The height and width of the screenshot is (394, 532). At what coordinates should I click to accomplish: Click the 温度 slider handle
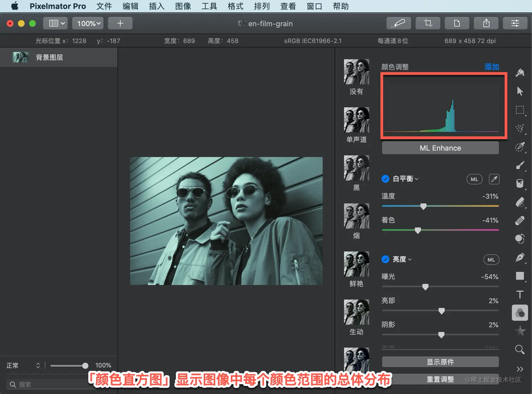(x=424, y=206)
